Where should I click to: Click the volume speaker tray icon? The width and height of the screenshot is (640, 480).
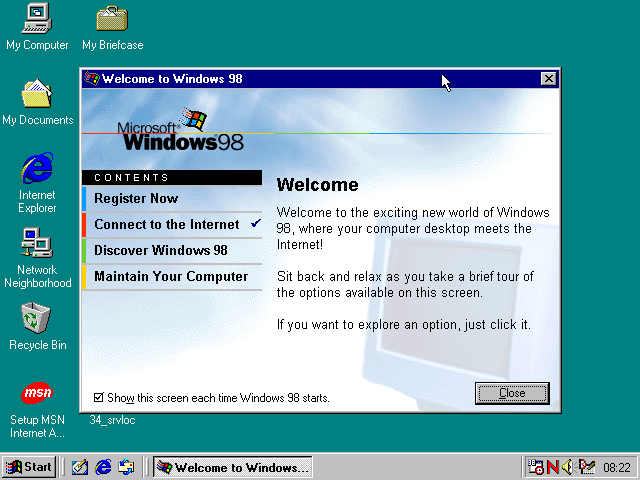point(567,467)
